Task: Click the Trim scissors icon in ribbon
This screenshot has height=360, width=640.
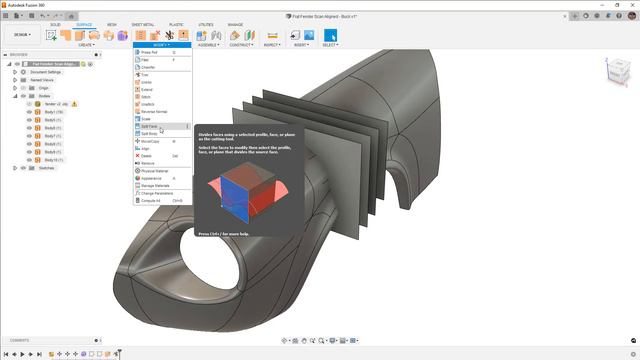Action: pos(169,36)
